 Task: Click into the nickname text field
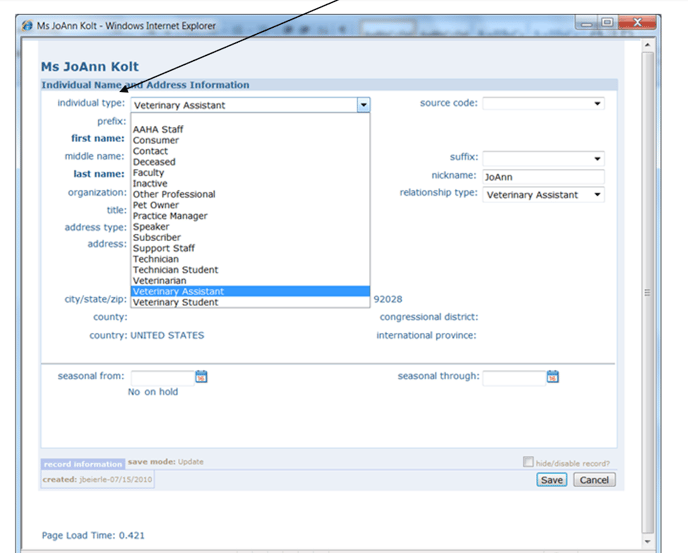click(x=543, y=177)
